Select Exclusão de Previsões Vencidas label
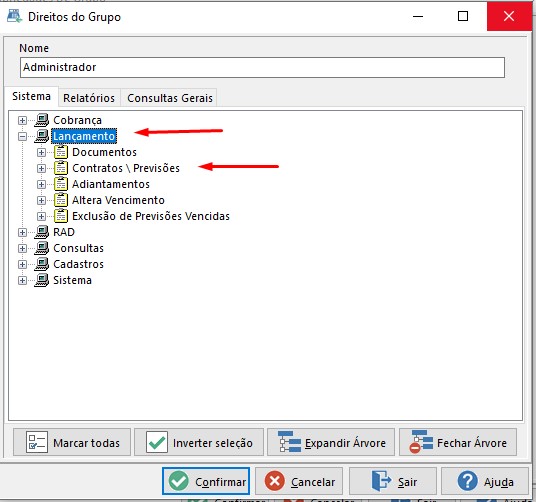This screenshot has width=536, height=502. click(x=151, y=216)
